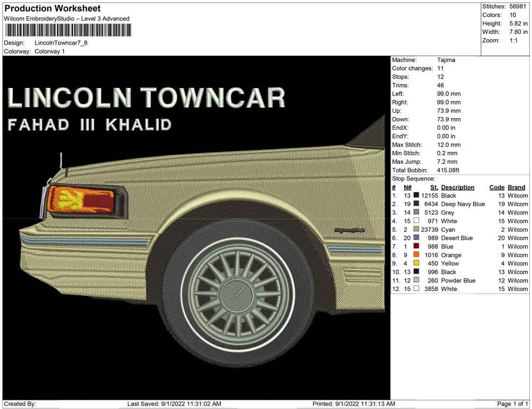Click the EndX value '0.00 in'
Screen dimensions: 532x409
446,128
